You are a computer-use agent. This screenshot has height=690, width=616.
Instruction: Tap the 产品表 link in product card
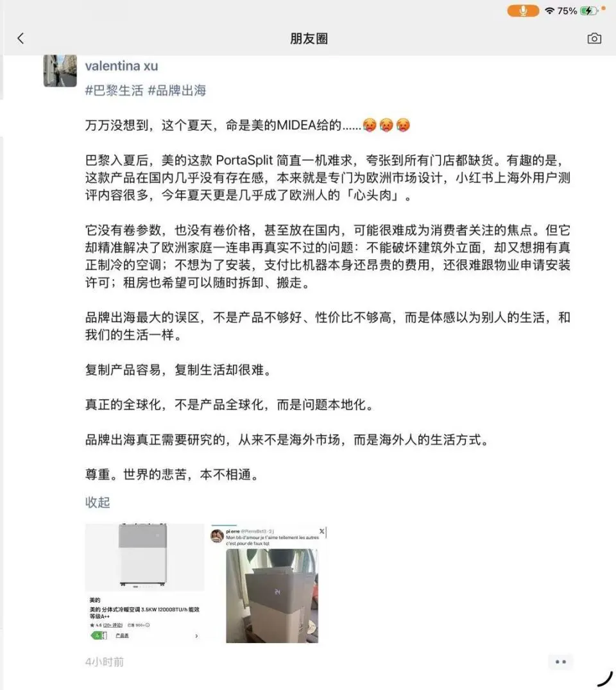[123, 635]
